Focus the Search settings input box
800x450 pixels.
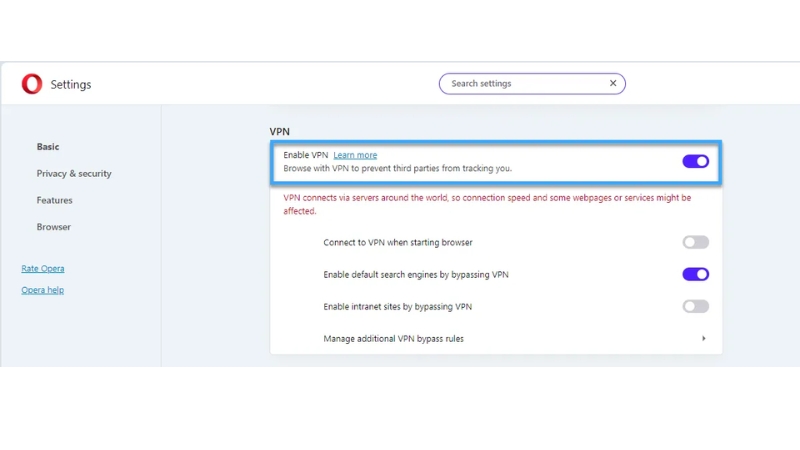click(x=520, y=84)
